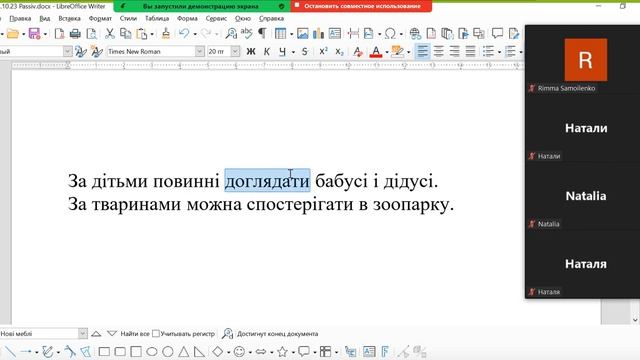Print the document using the printer icon
640x360 pixels.
(75, 33)
